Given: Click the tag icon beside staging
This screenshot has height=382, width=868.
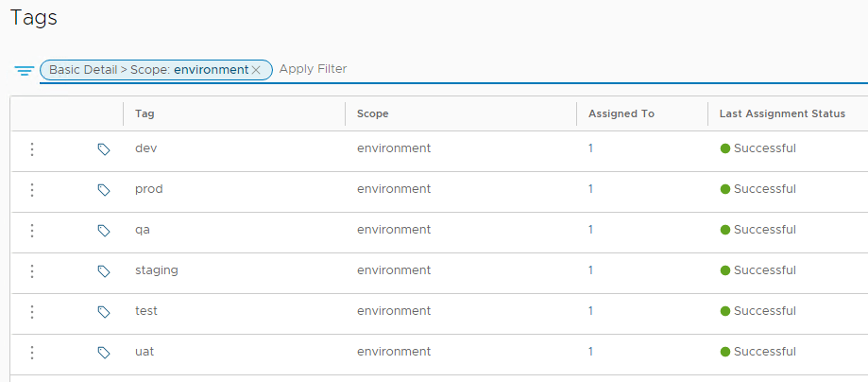Looking at the screenshot, I should 104,271.
